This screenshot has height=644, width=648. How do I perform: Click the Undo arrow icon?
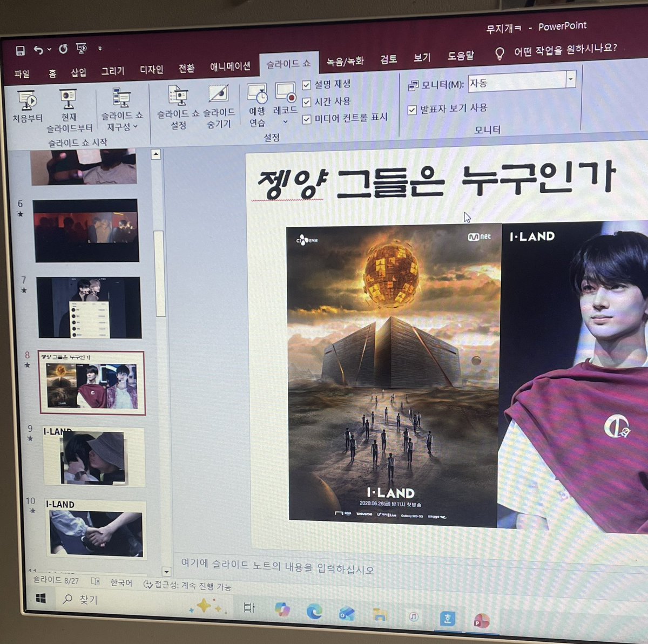[x=38, y=50]
